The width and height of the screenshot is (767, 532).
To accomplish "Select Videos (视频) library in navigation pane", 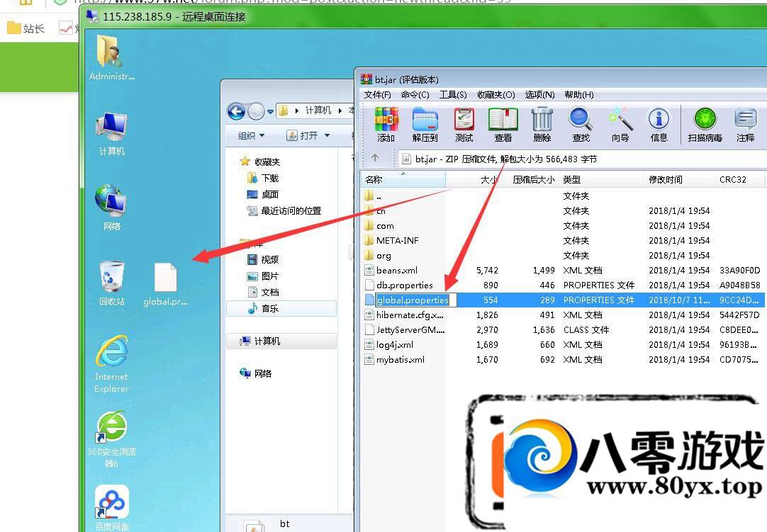I will pyautogui.click(x=263, y=259).
